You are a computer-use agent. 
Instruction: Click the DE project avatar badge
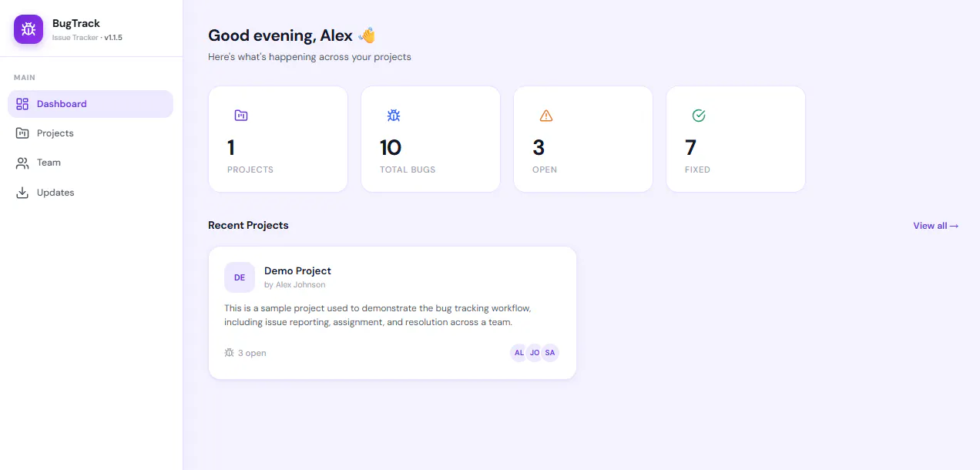pyautogui.click(x=240, y=277)
